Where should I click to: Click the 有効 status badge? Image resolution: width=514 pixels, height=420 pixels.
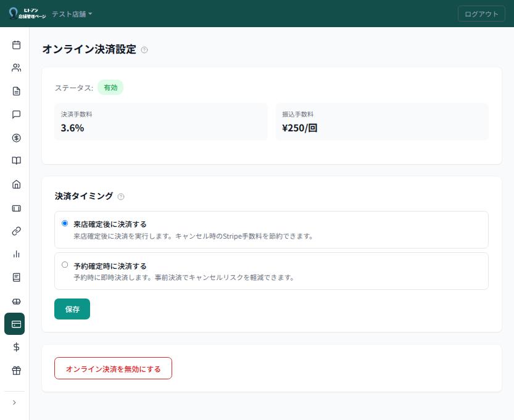110,88
